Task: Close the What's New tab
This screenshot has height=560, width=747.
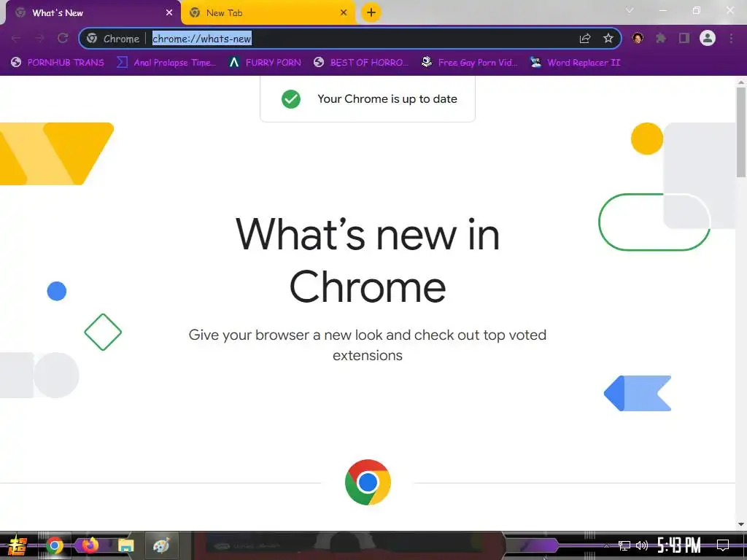Action: (169, 13)
